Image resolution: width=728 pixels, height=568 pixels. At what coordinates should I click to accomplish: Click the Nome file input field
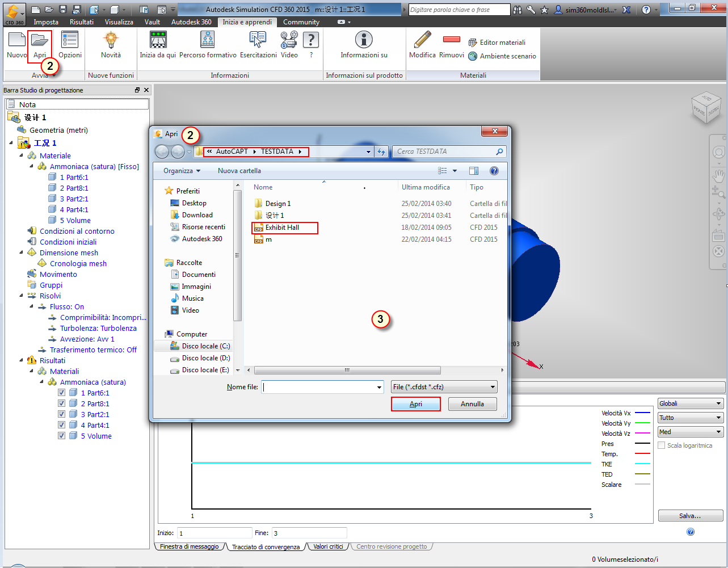[323, 387]
